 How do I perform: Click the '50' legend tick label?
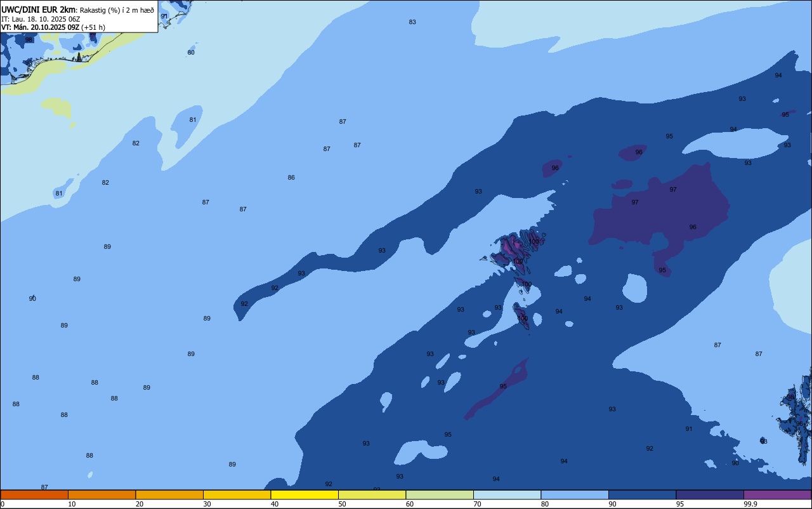pos(342,504)
